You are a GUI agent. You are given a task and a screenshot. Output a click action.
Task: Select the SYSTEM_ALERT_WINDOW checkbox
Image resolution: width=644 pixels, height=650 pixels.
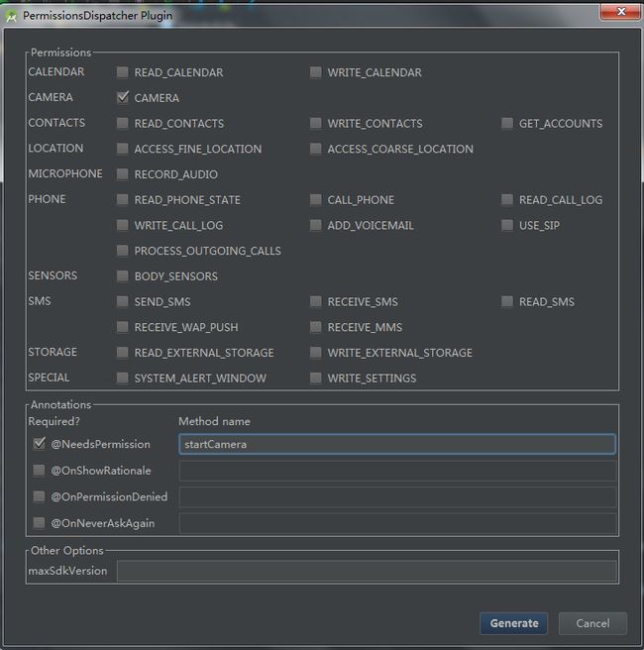122,379
